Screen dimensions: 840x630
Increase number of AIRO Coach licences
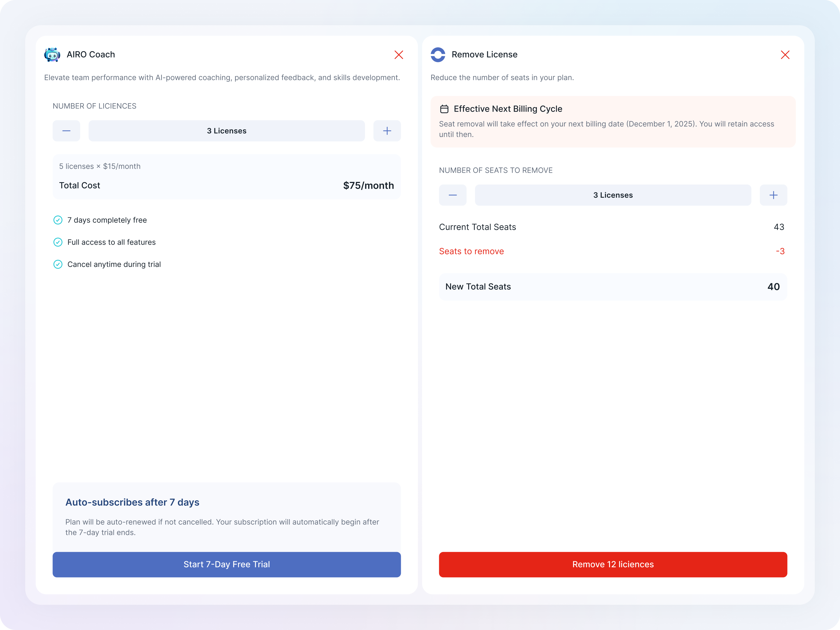pyautogui.click(x=387, y=131)
